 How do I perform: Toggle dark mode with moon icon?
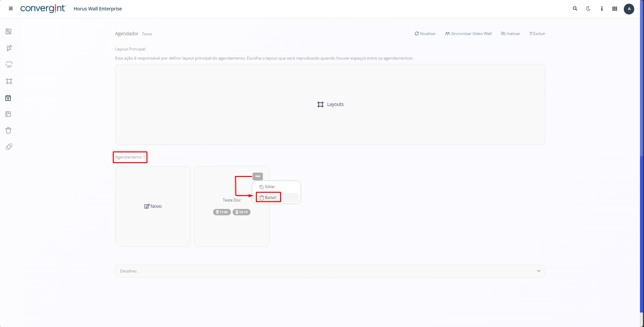point(588,9)
